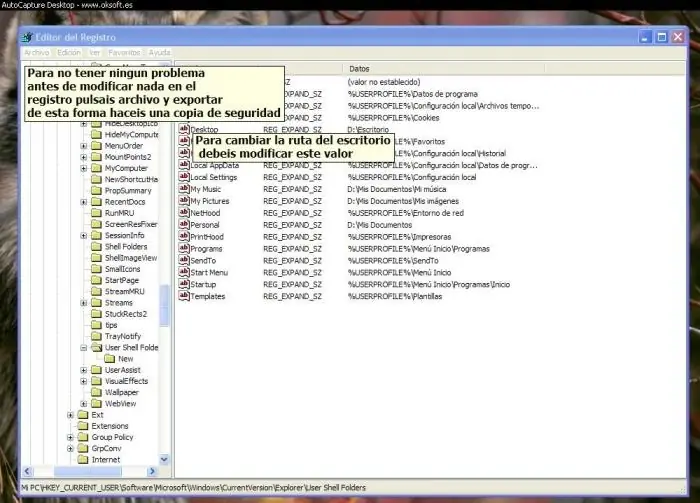
Task: Expand the RecentDocs tree node
Action: click(x=83, y=202)
